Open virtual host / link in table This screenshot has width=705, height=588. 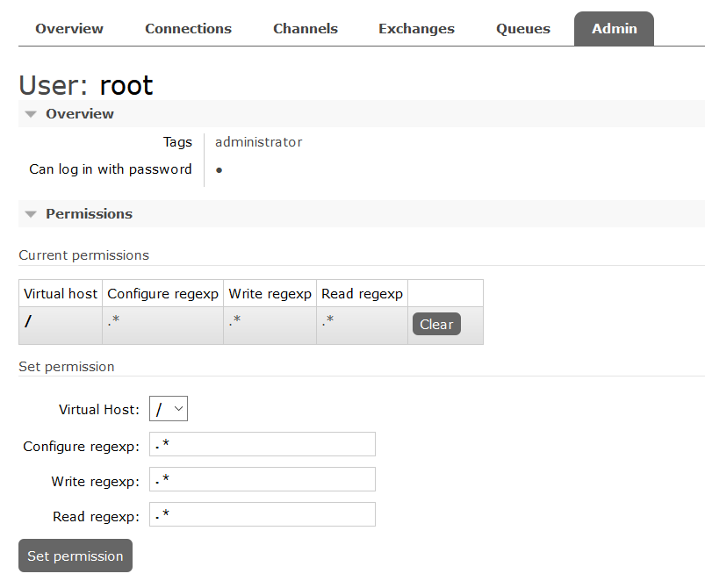pyautogui.click(x=28, y=321)
